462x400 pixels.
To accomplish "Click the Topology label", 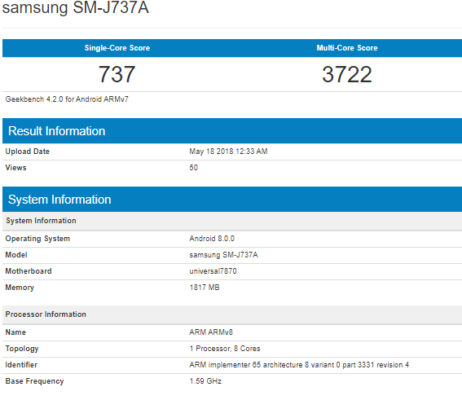I will point(22,349).
